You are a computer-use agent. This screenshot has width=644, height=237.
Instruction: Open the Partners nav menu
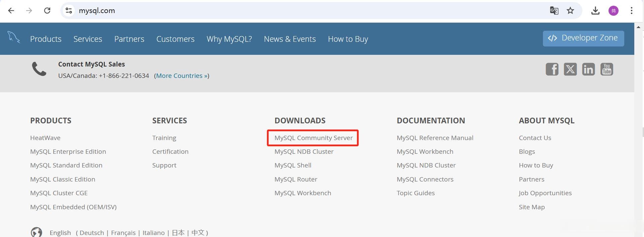click(x=129, y=39)
